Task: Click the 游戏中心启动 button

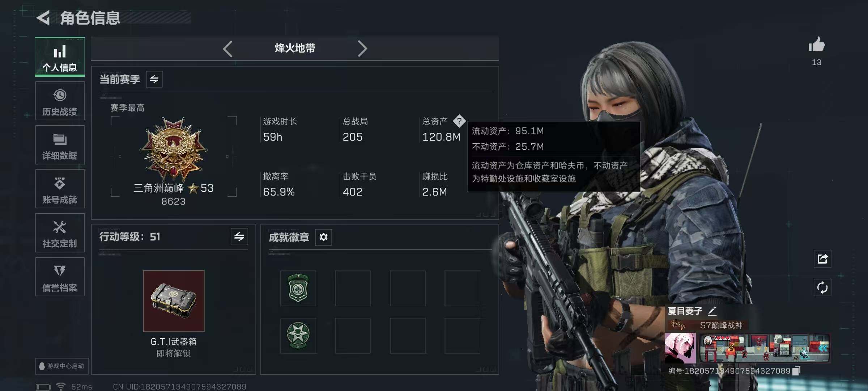Action: [x=62, y=366]
